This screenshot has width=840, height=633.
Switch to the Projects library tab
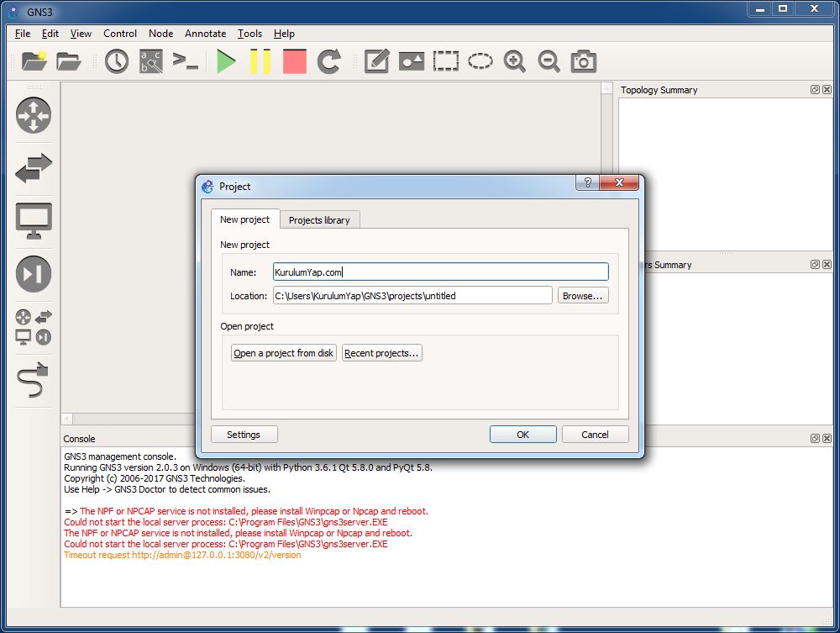319,219
